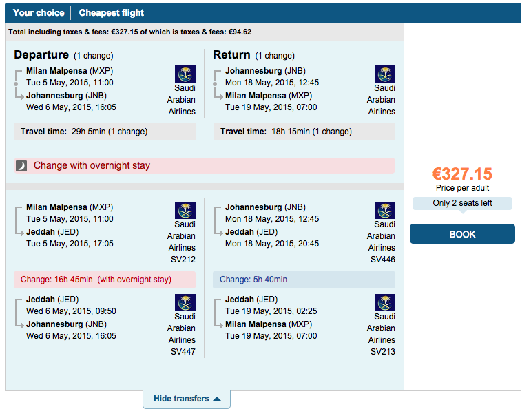This screenshot has width=531, height=420.
Task: Switch to the Cheapest flight tab
Action: coord(112,13)
